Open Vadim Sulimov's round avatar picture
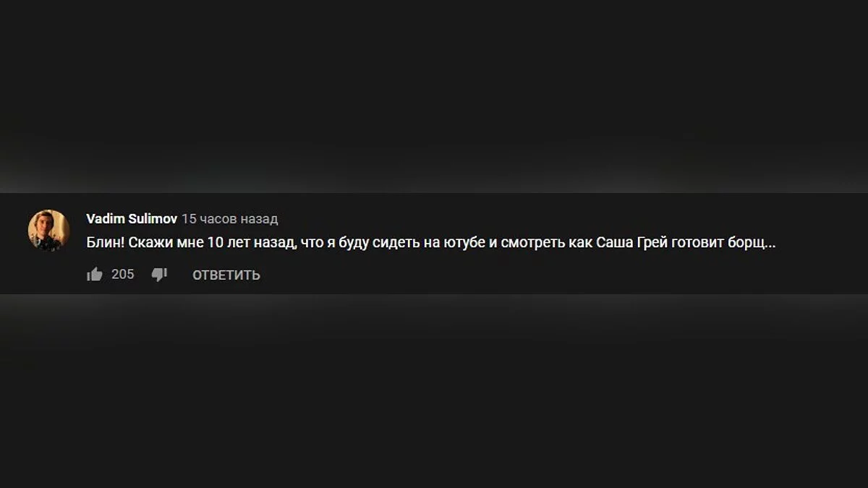Screen dimensions: 868x488 coord(48,231)
